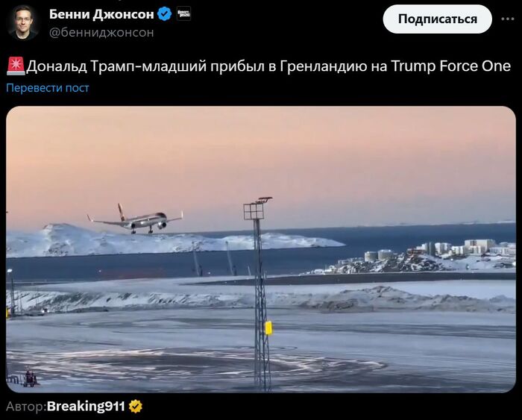Click the yellow box on the mast
The image size is (522, 420).
click(x=268, y=327)
